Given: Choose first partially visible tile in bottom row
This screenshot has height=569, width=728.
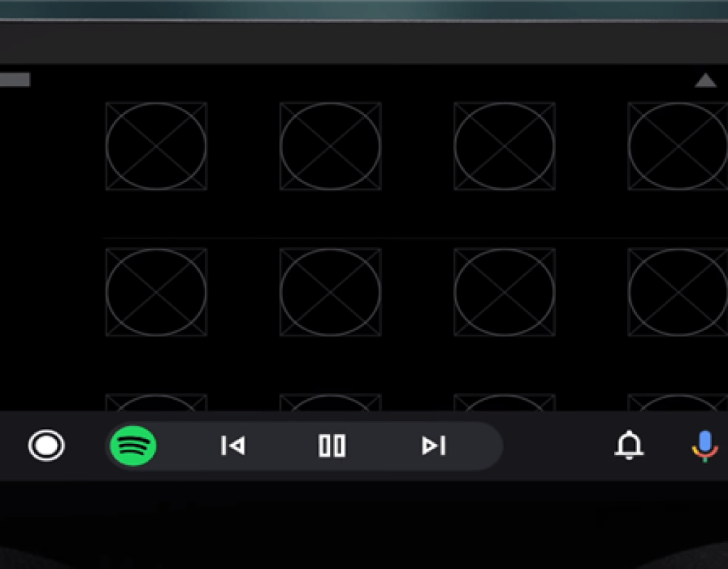Looking at the screenshot, I should pyautogui.click(x=156, y=403).
